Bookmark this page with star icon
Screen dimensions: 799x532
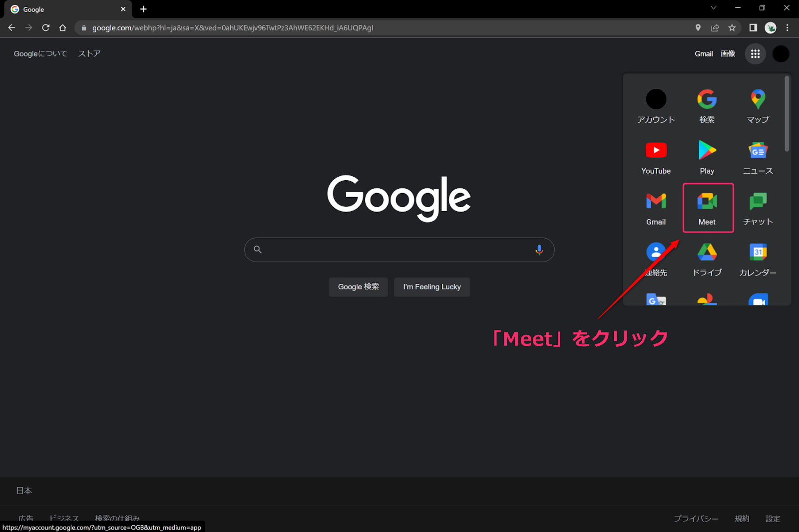[732, 28]
